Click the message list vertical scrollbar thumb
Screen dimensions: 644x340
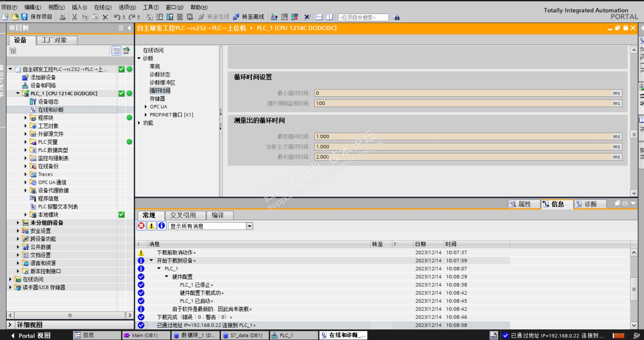[634, 289]
